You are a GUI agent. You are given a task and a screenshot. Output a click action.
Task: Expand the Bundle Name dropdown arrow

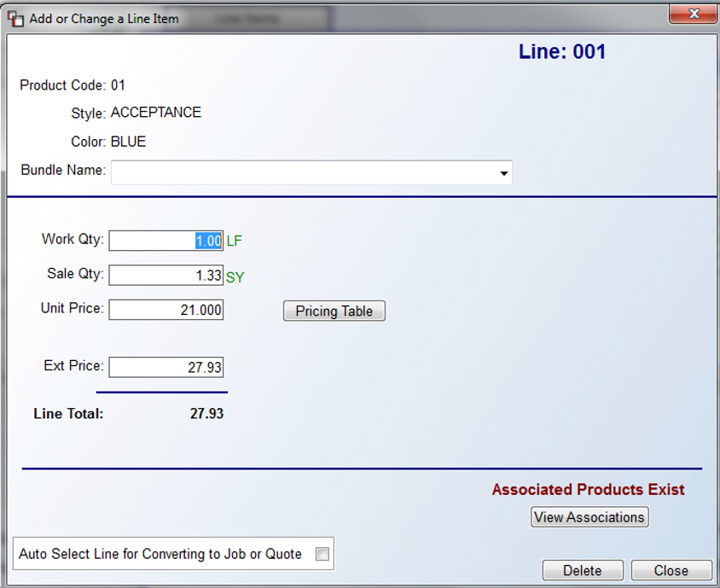pyautogui.click(x=503, y=173)
